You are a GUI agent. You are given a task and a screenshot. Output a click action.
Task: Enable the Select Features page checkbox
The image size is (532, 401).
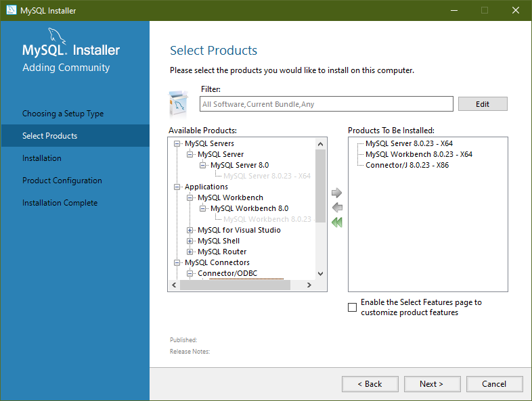click(352, 307)
